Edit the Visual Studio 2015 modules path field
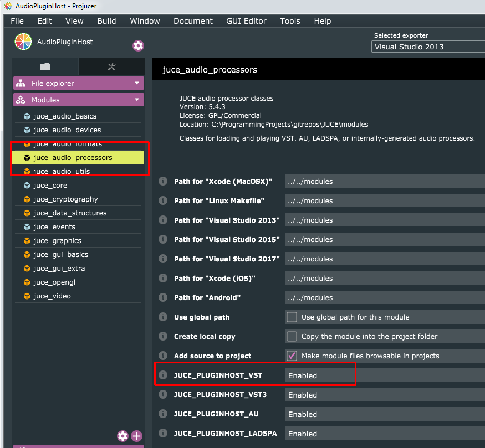This screenshot has width=485, height=448. [x=385, y=239]
